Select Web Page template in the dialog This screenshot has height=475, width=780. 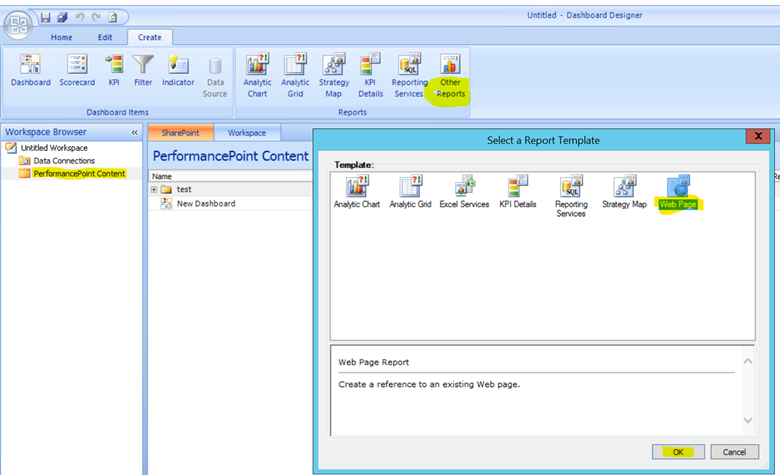[678, 192]
